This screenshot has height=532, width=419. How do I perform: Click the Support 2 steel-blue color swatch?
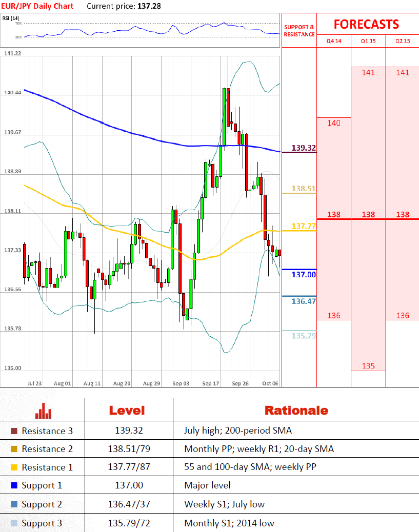14,504
